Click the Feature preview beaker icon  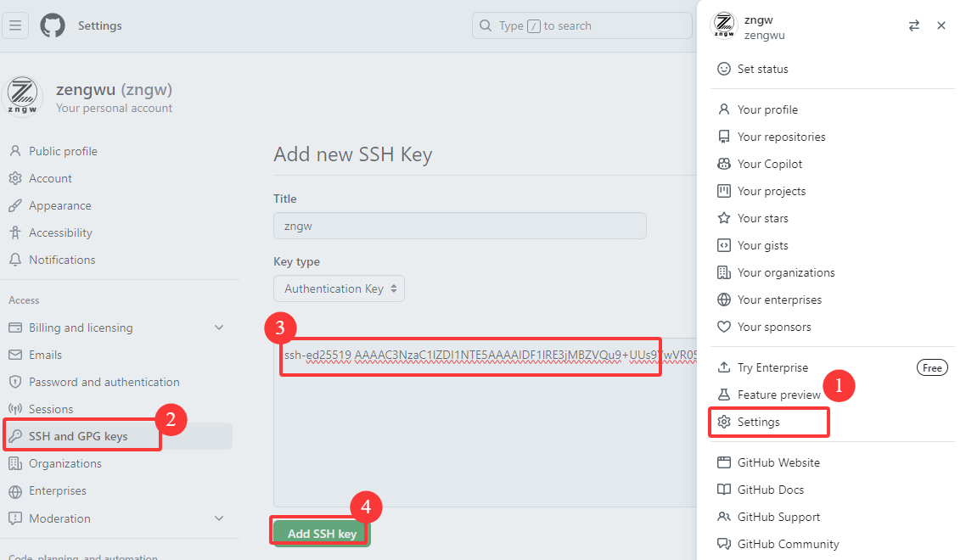coord(724,395)
